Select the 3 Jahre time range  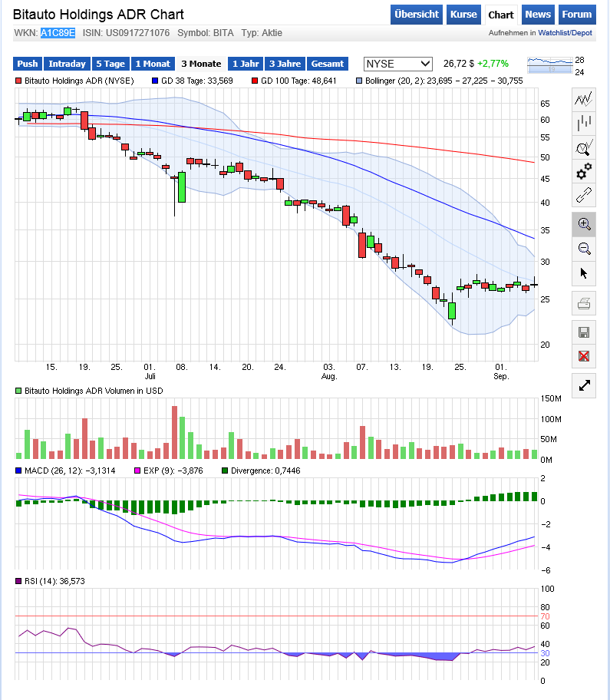(x=285, y=64)
